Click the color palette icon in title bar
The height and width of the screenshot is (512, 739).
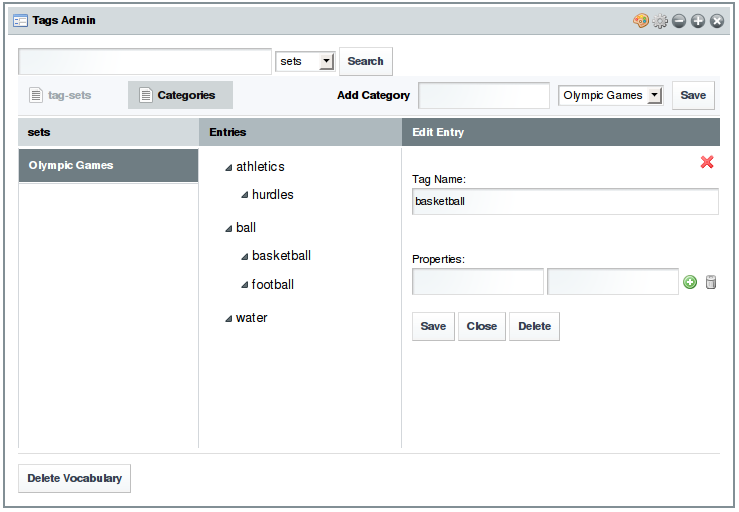point(641,20)
